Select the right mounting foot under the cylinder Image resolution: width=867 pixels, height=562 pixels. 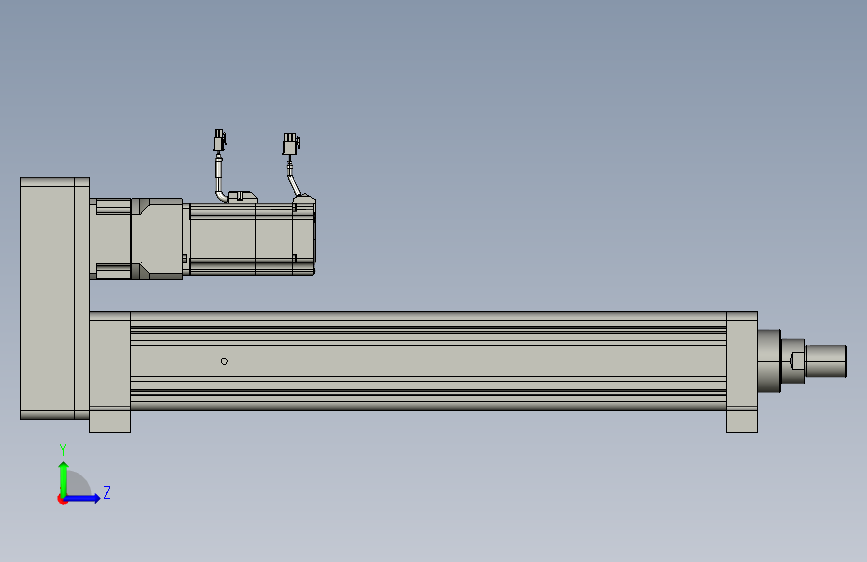tap(742, 422)
